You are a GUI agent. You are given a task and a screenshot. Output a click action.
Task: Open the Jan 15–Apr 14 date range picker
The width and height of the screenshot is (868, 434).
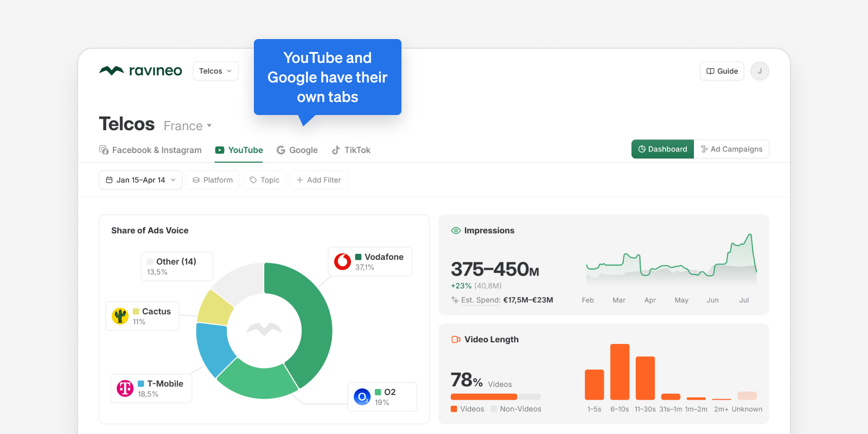pyautogui.click(x=141, y=180)
